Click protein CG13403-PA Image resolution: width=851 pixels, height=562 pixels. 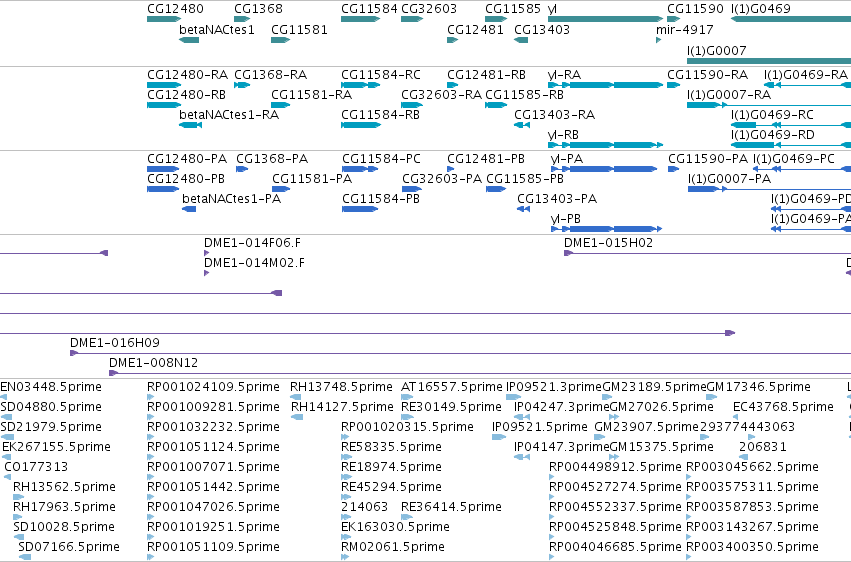pos(523,209)
